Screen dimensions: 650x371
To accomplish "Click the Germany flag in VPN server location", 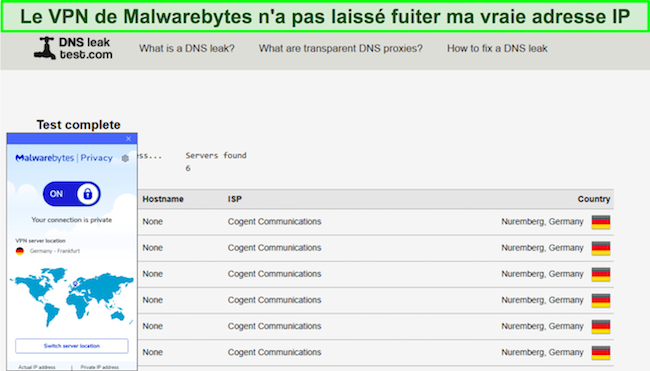I will (19, 251).
